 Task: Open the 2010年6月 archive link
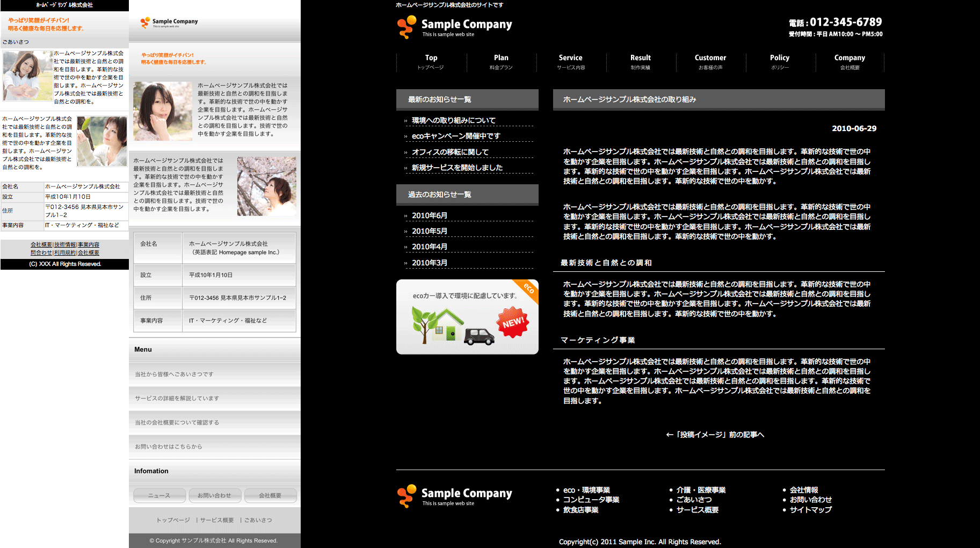[430, 215]
